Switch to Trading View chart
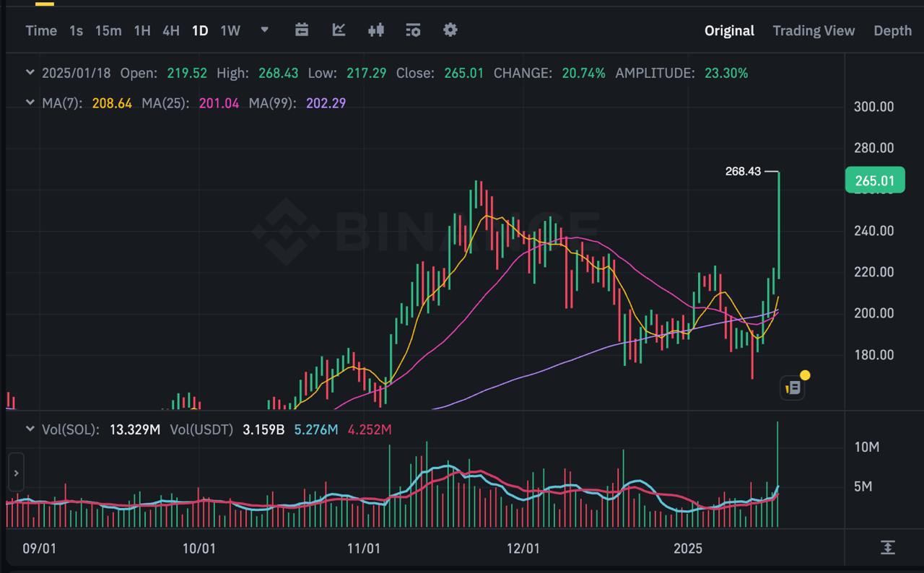Screen dimensions: 924x573 pyautogui.click(x=814, y=30)
